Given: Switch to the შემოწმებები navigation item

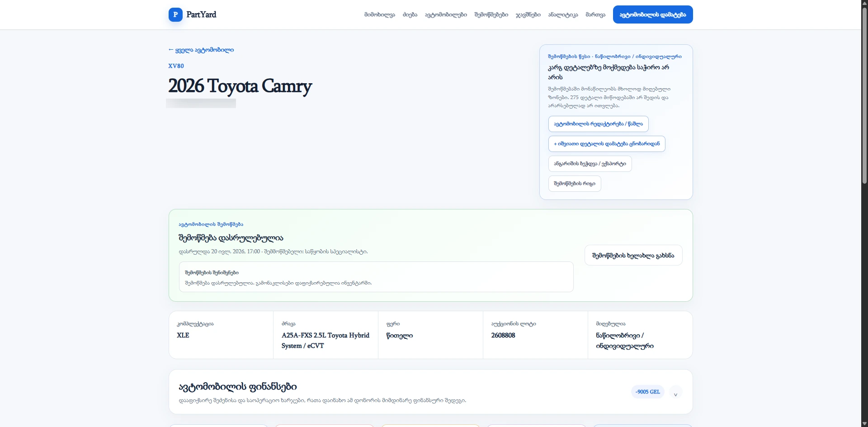Looking at the screenshot, I should click(491, 14).
